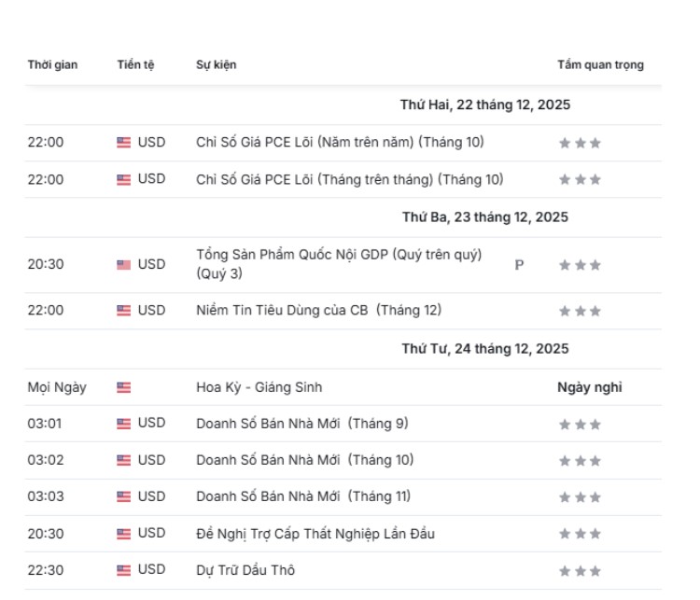Click the US flag beside Core PCE year-over-year
The width and height of the screenshot is (700, 600).
124,143
